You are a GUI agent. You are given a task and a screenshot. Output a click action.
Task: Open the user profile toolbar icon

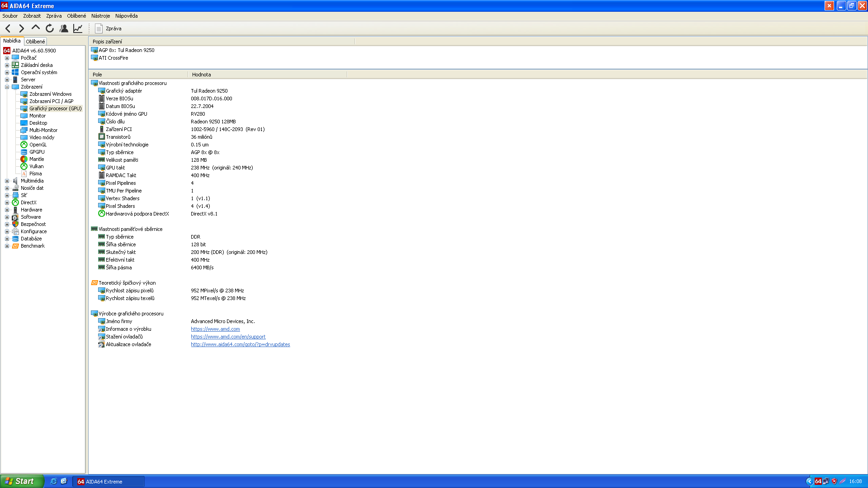click(64, 28)
